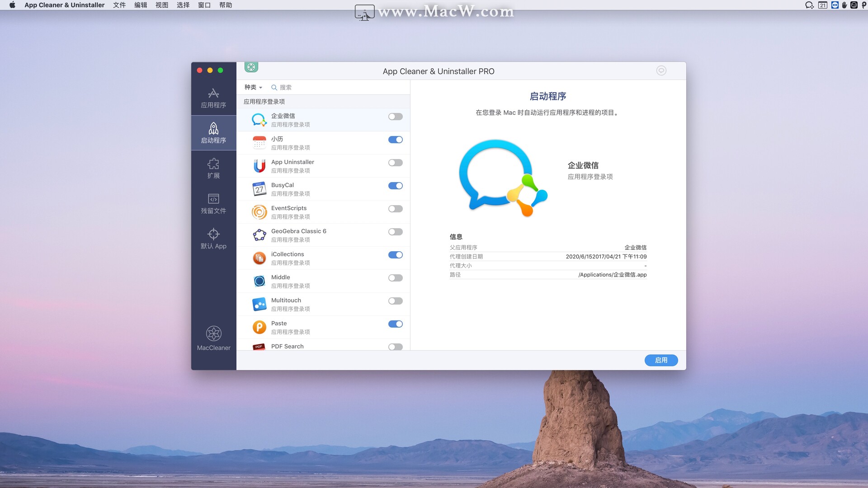Enable the PDF Search login item toggle
This screenshot has width=868, height=488.
(395, 347)
